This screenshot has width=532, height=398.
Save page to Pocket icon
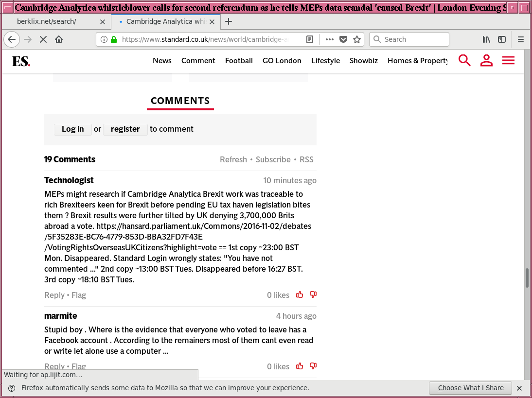[343, 39]
